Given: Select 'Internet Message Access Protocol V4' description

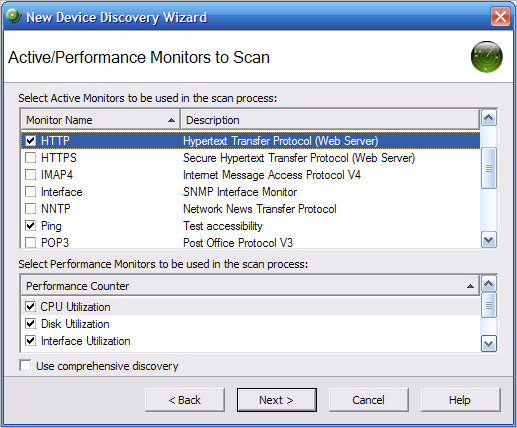Looking at the screenshot, I should (x=272, y=175).
